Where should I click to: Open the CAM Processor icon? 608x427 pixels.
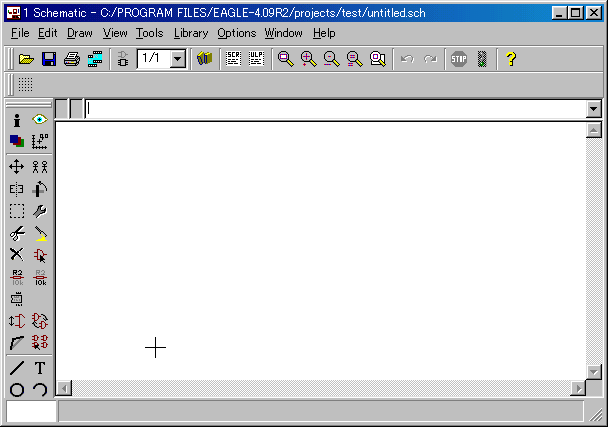point(95,59)
